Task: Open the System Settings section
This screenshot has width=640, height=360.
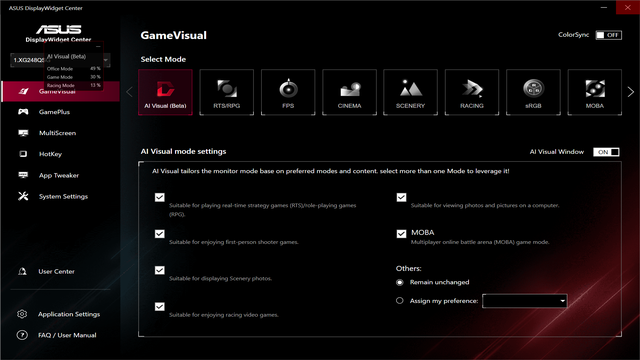Action: (x=60, y=197)
